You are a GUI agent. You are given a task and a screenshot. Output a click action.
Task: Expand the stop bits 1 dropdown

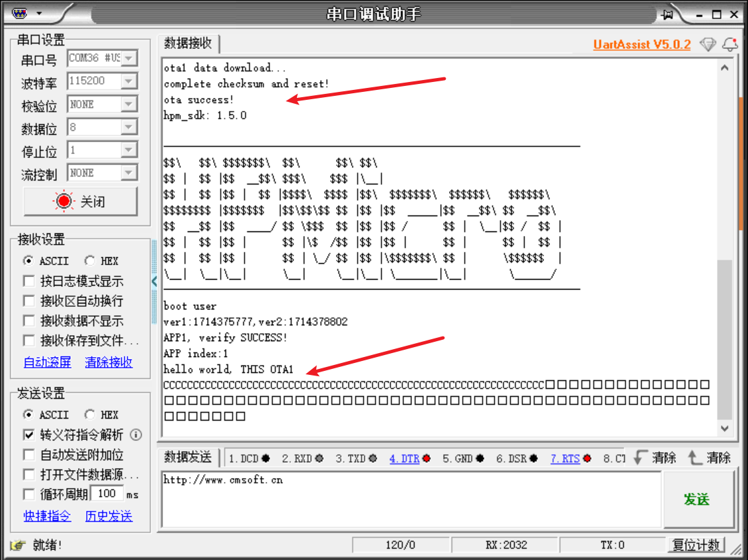pyautogui.click(x=129, y=150)
